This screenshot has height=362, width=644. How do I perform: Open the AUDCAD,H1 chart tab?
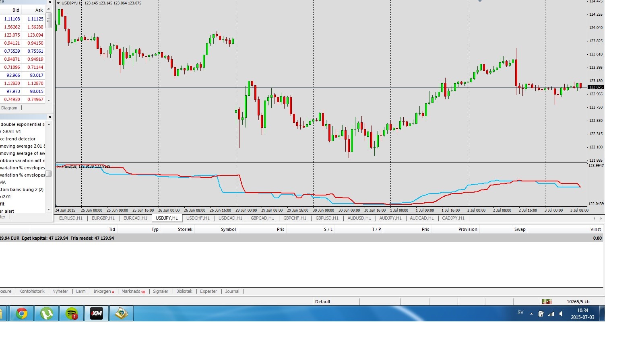422,218
